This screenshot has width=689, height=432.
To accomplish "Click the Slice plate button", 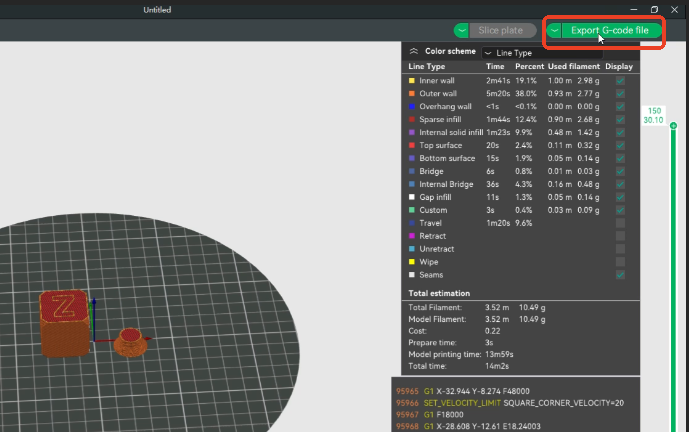I will tap(502, 30).
